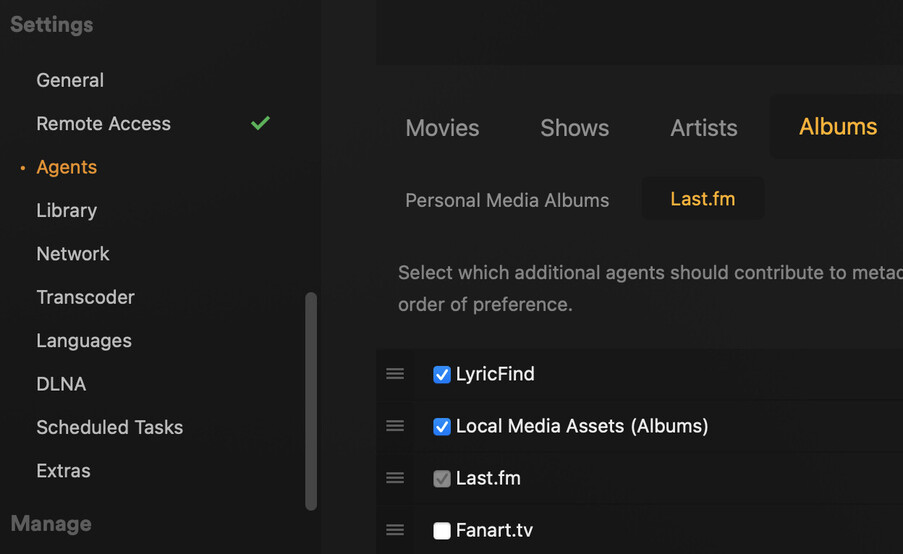Enable the Fanart.tv checkbox

[442, 531]
